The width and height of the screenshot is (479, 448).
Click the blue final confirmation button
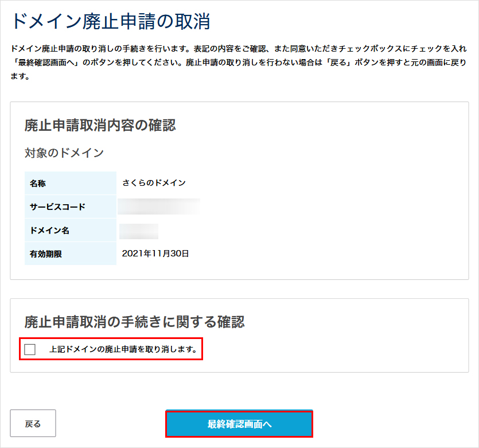tap(239, 423)
